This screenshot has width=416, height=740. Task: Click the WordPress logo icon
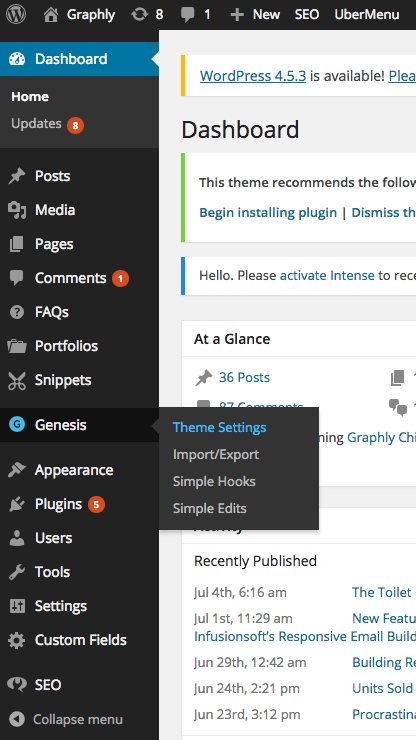(x=16, y=14)
